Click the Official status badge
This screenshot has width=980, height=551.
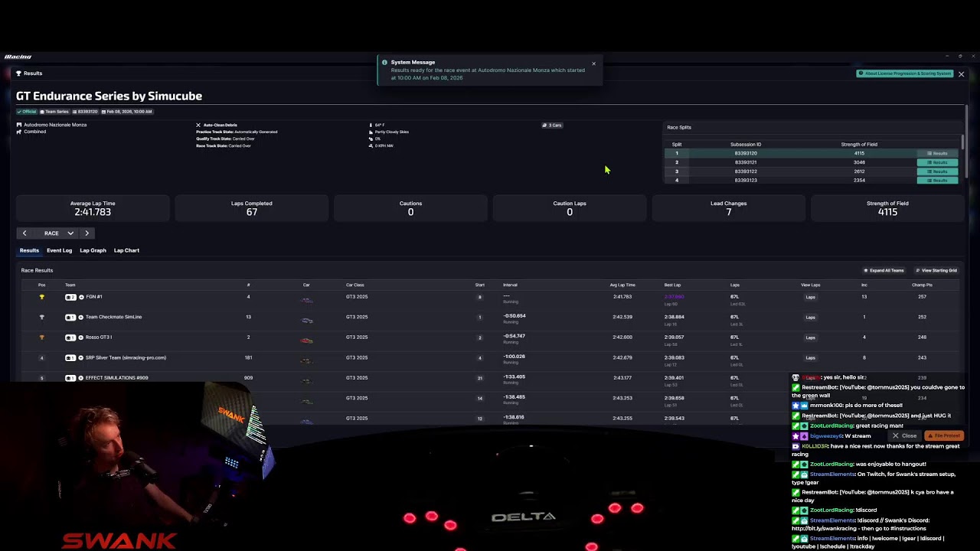tap(27, 112)
